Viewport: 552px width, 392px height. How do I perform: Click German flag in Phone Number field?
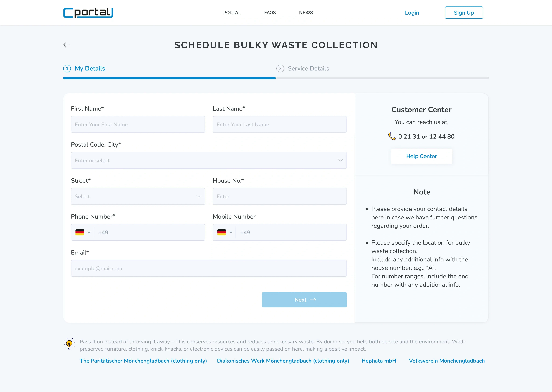[x=80, y=232]
